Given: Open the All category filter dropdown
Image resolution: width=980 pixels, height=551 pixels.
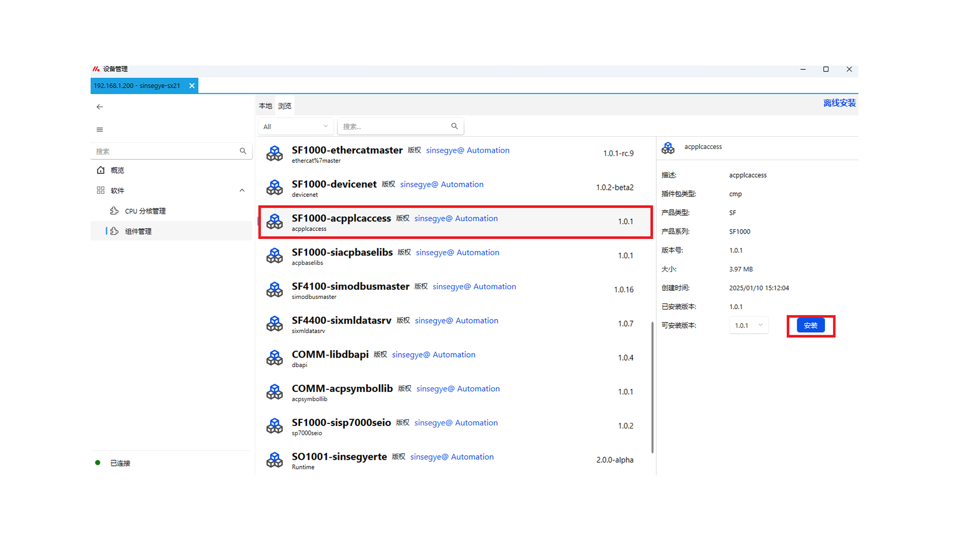Looking at the screenshot, I should (x=296, y=127).
